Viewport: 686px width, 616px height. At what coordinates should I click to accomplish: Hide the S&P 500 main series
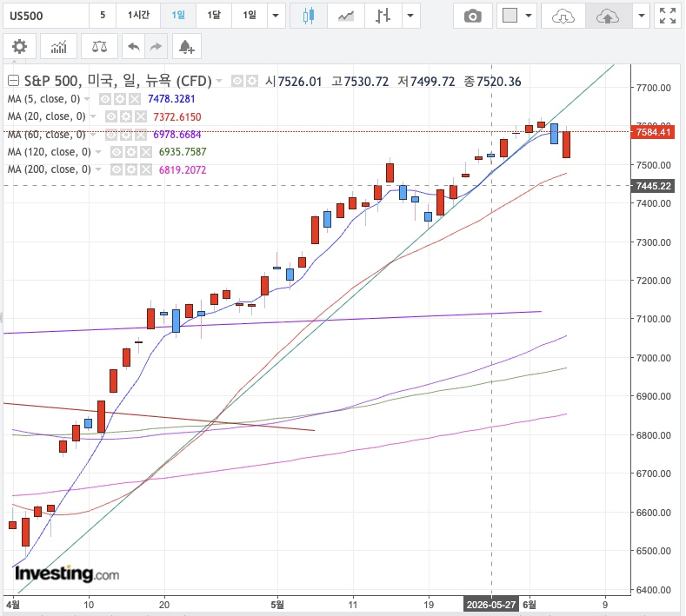(x=237, y=82)
